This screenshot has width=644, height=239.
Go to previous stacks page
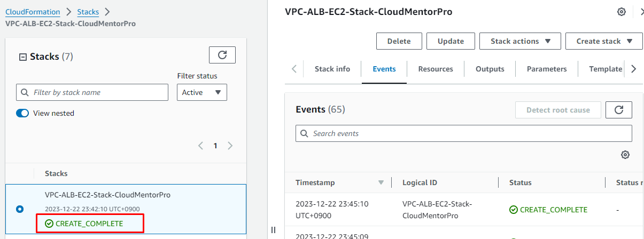[x=201, y=146]
